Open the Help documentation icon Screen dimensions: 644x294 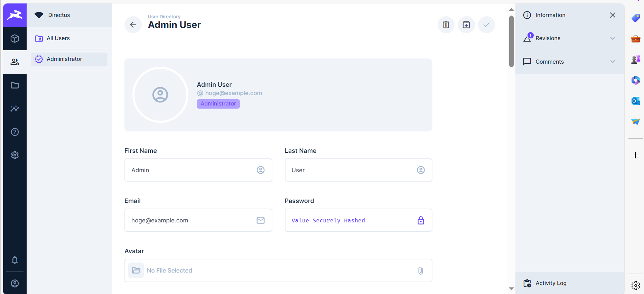coord(15,132)
